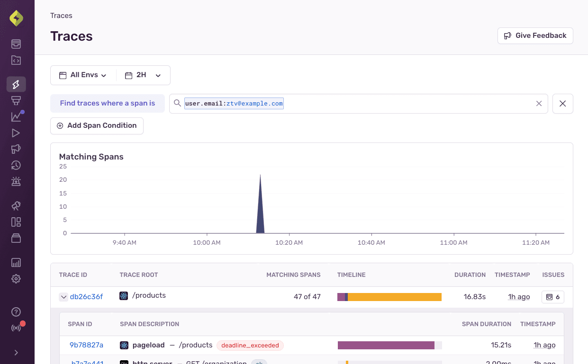Select 'Find traces where a span is' tab

108,103
